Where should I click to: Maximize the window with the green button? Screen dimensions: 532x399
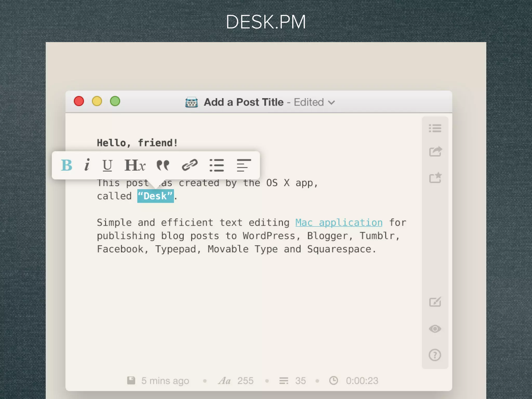tap(115, 101)
